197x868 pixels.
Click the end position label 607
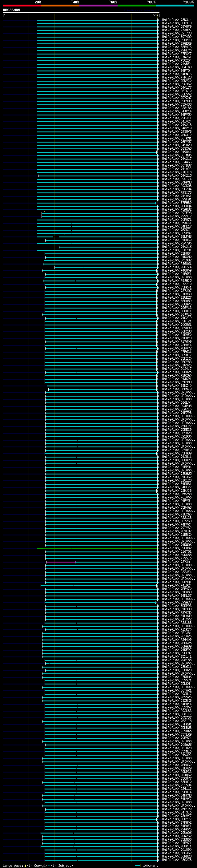(x=155, y=15)
